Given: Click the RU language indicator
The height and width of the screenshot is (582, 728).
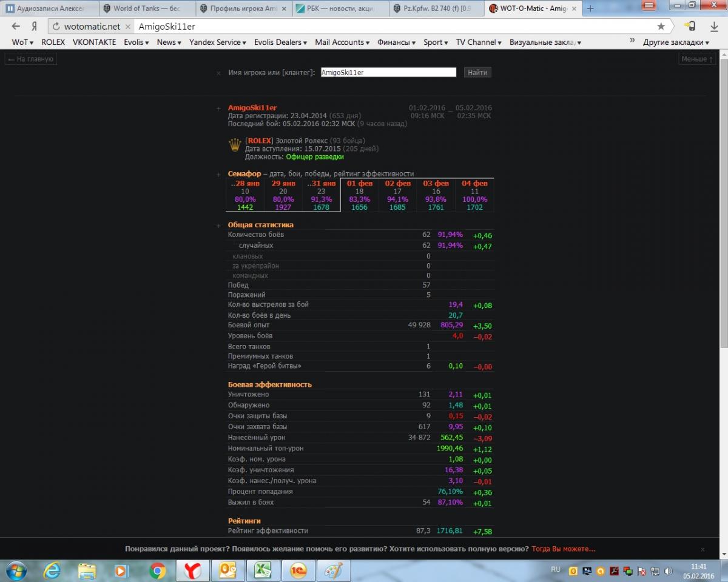Looking at the screenshot, I should coord(555,570).
